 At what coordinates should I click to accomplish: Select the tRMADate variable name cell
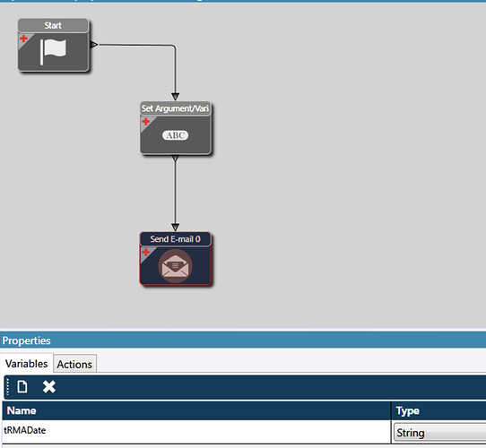(x=196, y=431)
